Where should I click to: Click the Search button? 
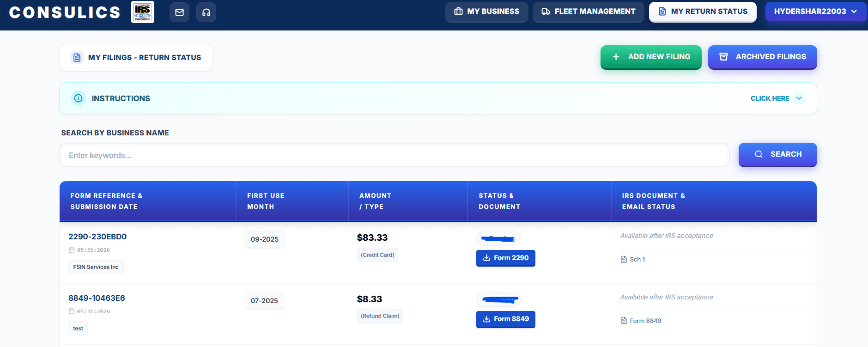pos(778,154)
